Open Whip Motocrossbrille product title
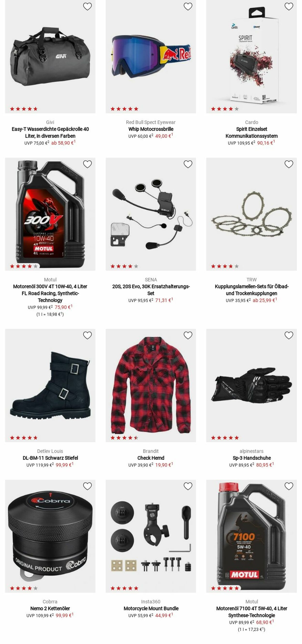Viewport: 302px width, 644px height. coord(151,129)
